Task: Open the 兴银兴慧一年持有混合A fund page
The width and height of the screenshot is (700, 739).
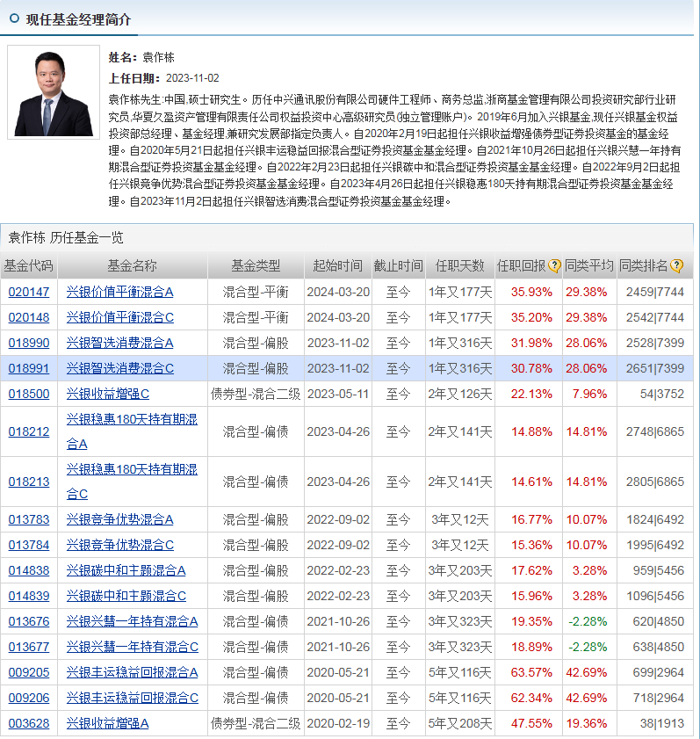Action: 132,621
